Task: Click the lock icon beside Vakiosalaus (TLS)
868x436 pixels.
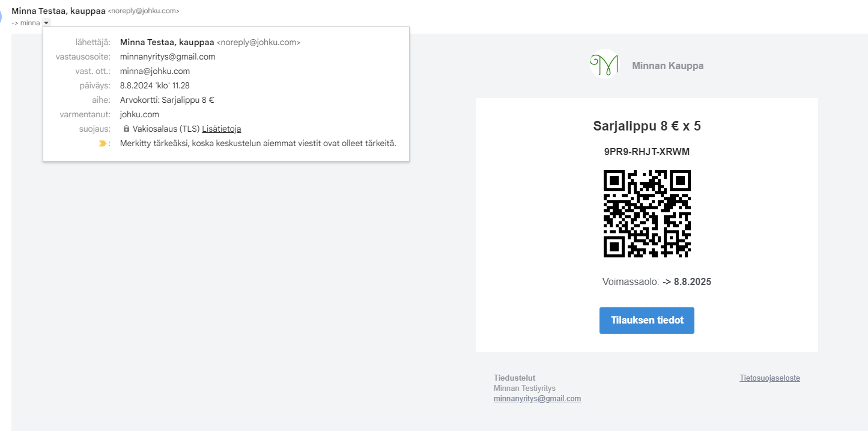Action: point(126,129)
